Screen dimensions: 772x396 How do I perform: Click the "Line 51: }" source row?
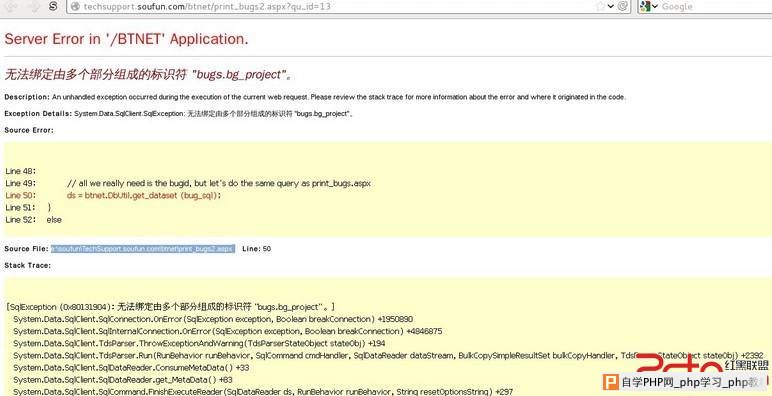(x=28, y=207)
